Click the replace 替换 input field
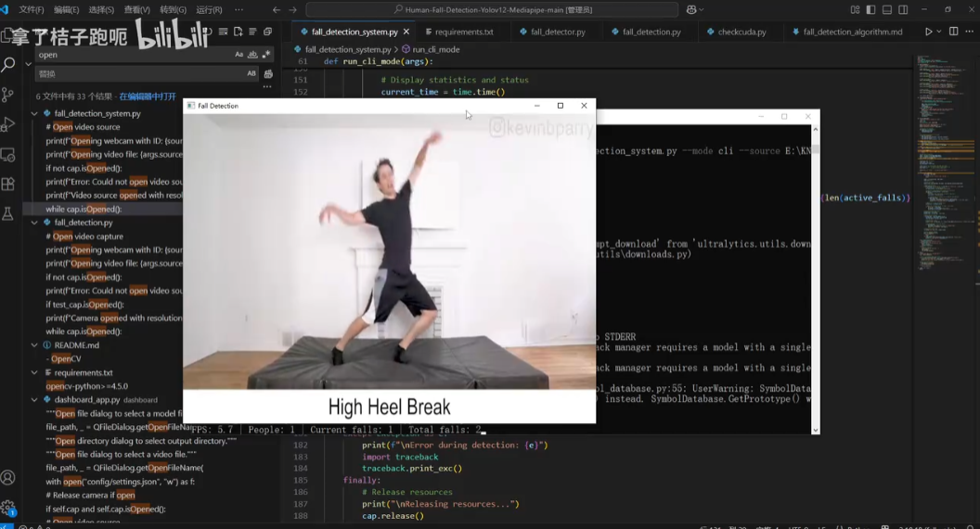Viewport: 980px width, 529px height. click(x=139, y=74)
